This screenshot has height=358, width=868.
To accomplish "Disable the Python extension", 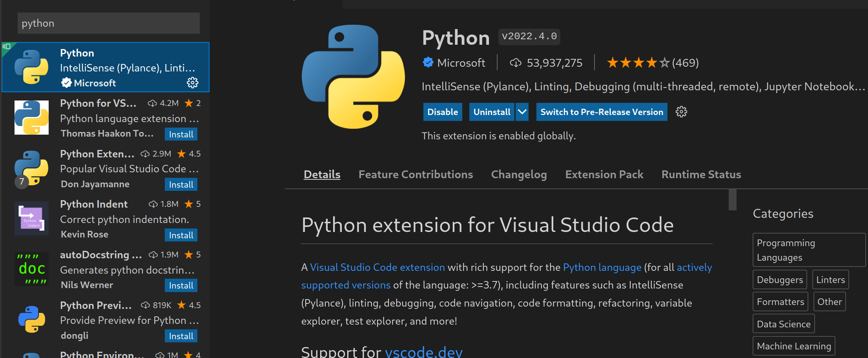I will pyautogui.click(x=443, y=112).
